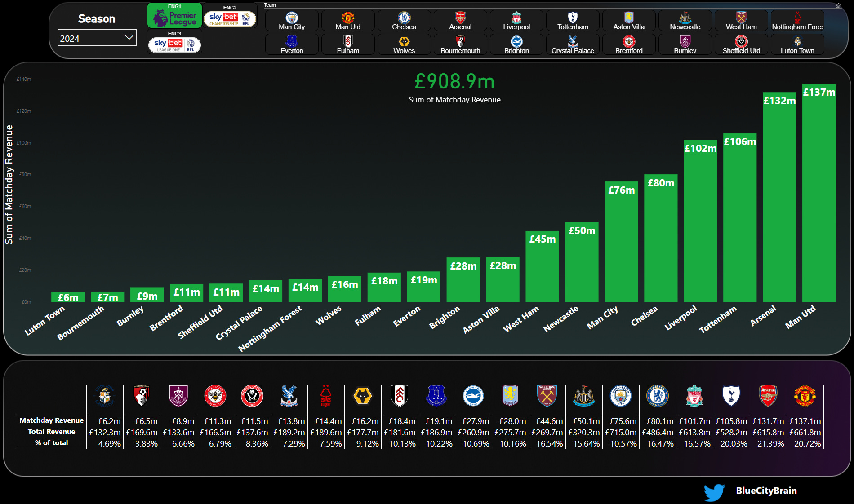
Task: Click West Ham crest in table header
Action: click(x=547, y=396)
